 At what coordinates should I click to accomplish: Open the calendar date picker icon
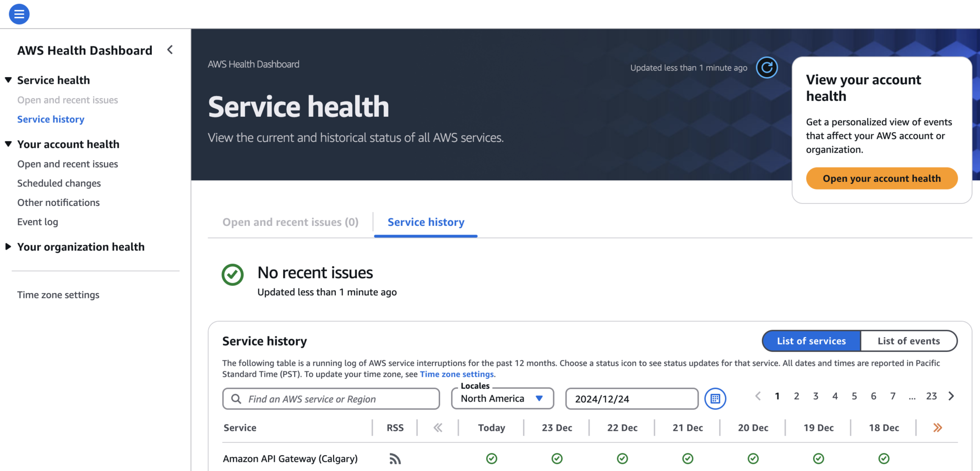pos(715,398)
